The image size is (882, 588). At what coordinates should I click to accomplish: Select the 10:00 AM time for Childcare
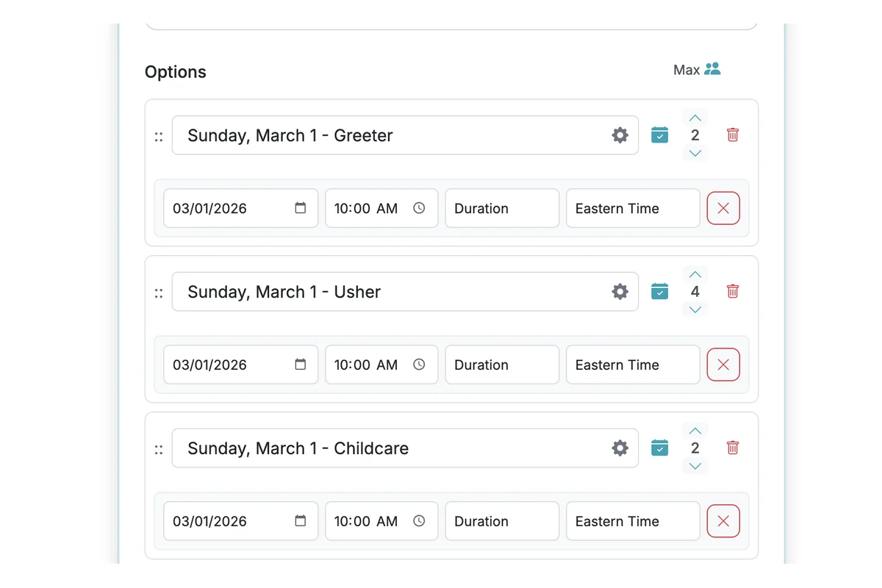pos(371,521)
